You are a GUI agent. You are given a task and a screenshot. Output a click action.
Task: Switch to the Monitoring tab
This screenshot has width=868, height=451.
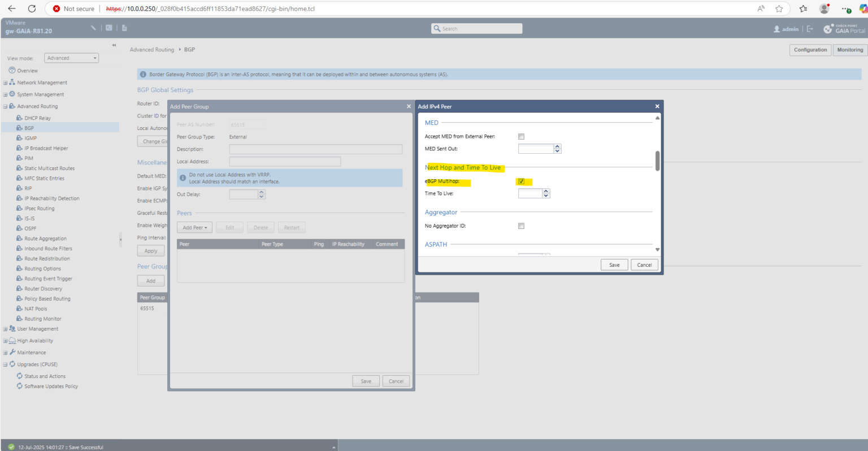[x=849, y=50]
